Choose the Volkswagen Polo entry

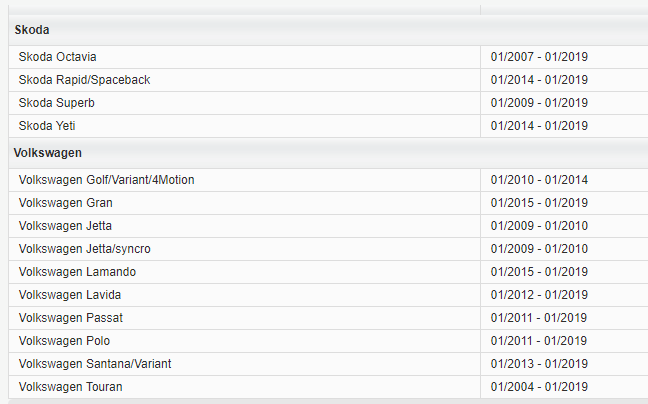tap(328, 341)
